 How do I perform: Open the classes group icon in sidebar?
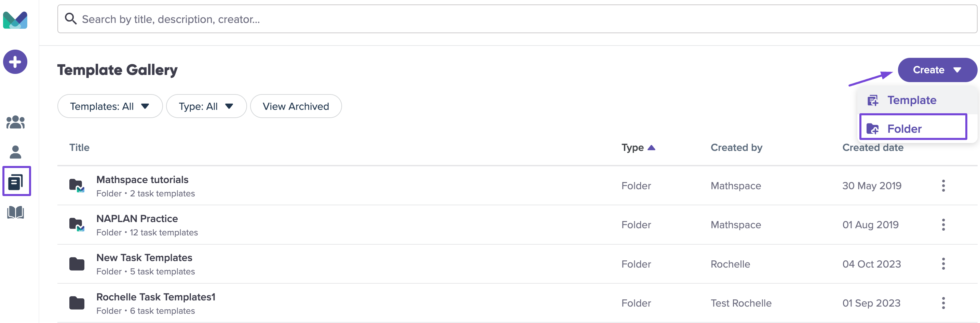click(16, 122)
